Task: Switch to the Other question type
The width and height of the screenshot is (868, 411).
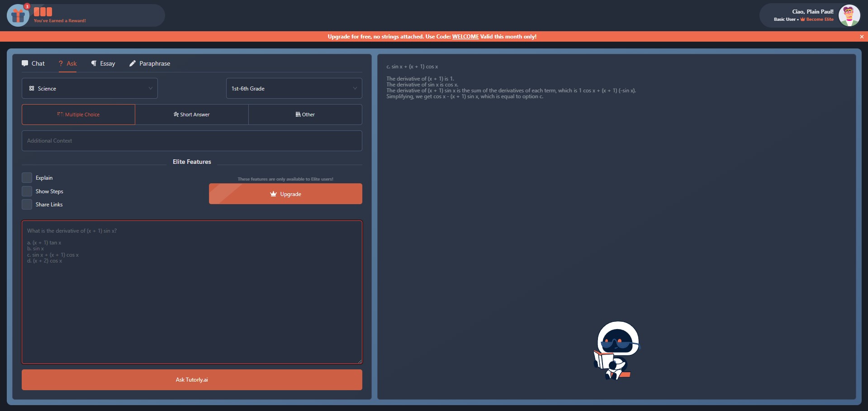Action: [305, 115]
